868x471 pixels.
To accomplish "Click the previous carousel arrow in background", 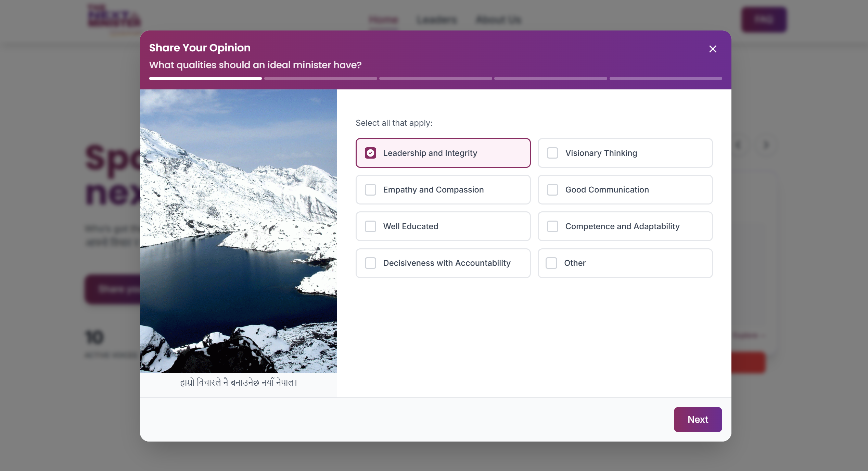I will pos(738,145).
